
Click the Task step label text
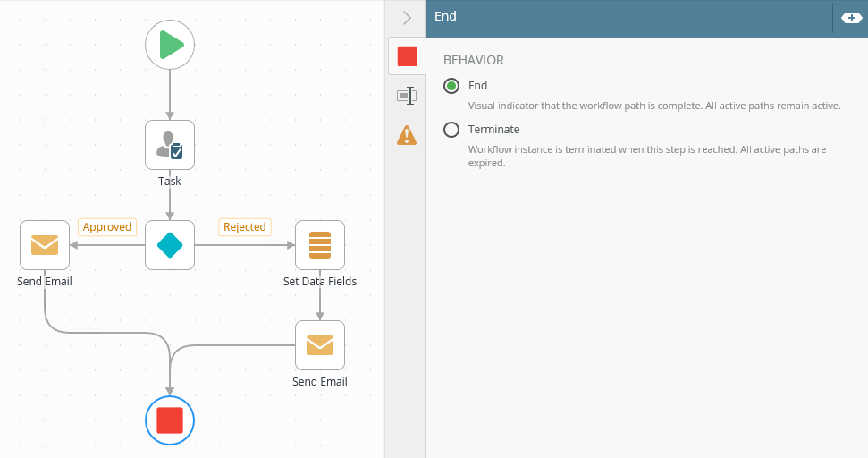pos(170,182)
